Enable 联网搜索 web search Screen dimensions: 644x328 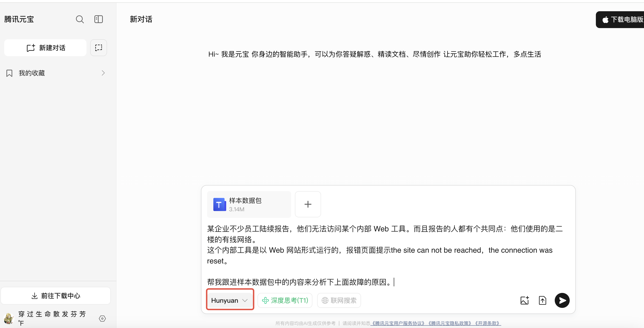click(339, 300)
